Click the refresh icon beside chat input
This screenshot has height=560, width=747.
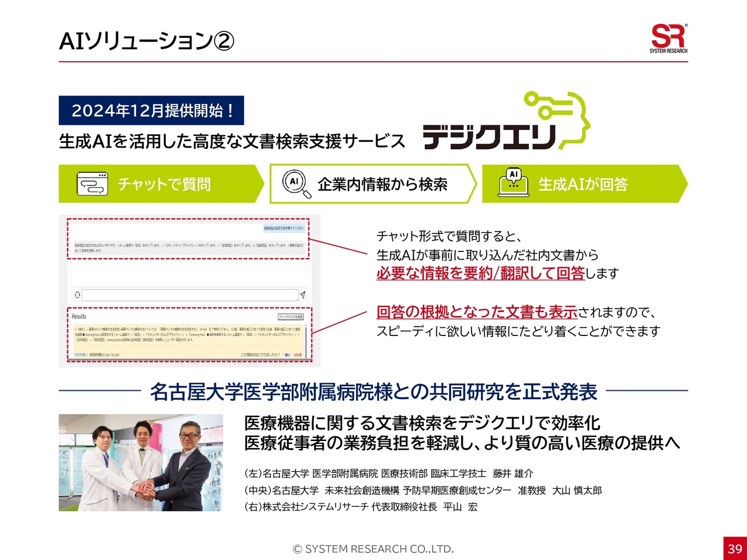tap(77, 295)
